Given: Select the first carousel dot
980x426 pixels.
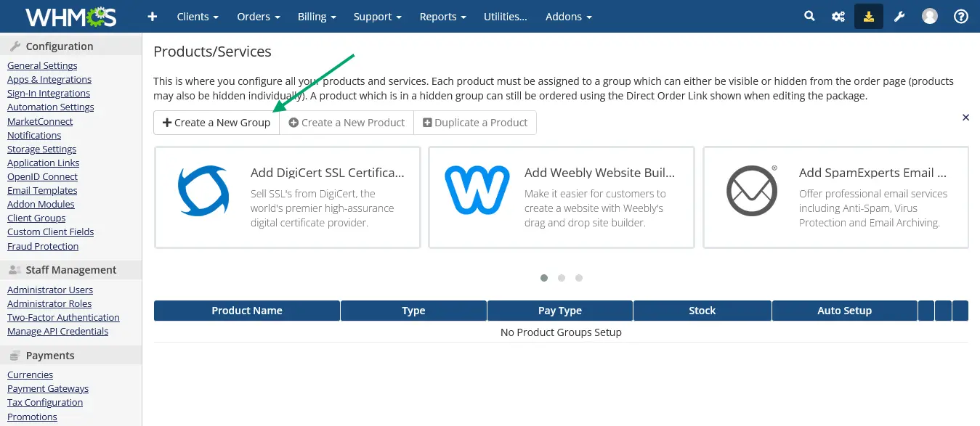Looking at the screenshot, I should coord(544,278).
